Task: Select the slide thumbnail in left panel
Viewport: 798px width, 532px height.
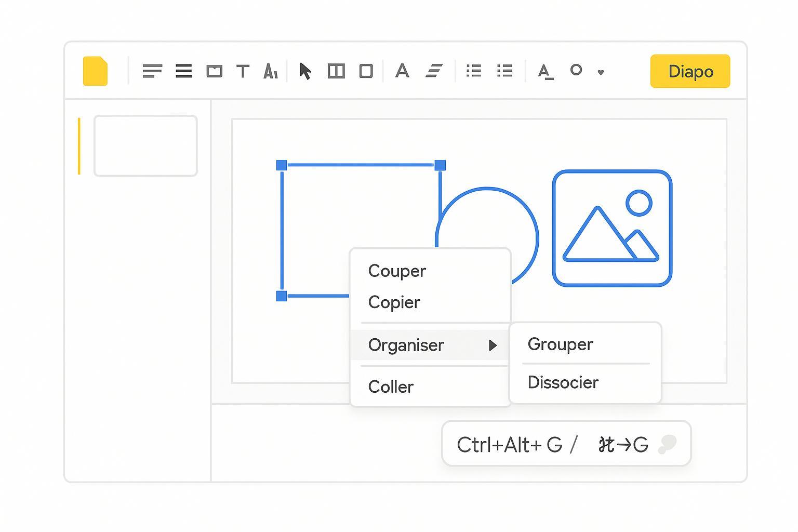Action: pos(145,145)
